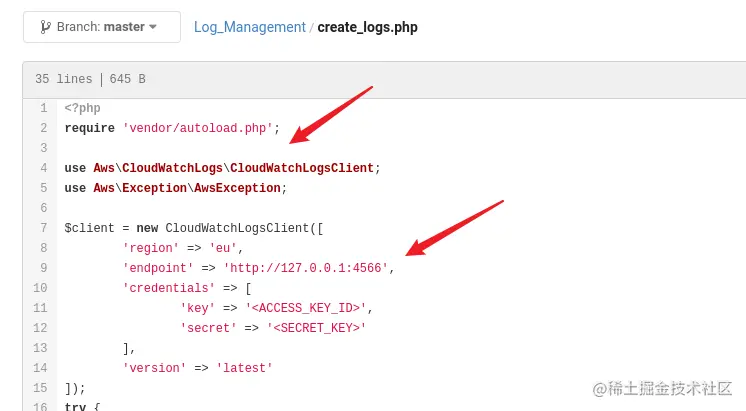
Task: Click the '<SECRET_KEY>' placeholder
Action: pyautogui.click(x=316, y=328)
